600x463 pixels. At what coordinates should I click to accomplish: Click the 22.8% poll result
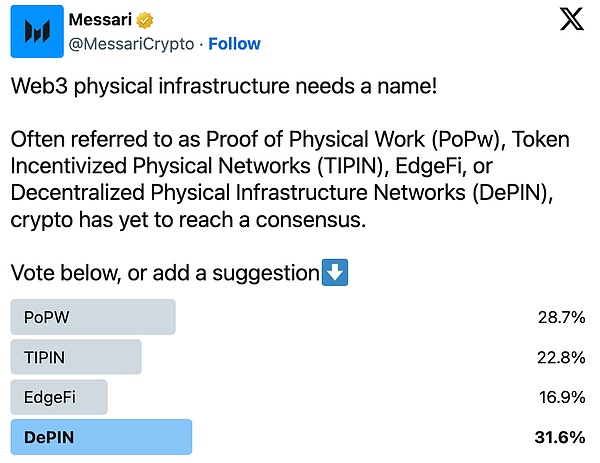(x=560, y=357)
